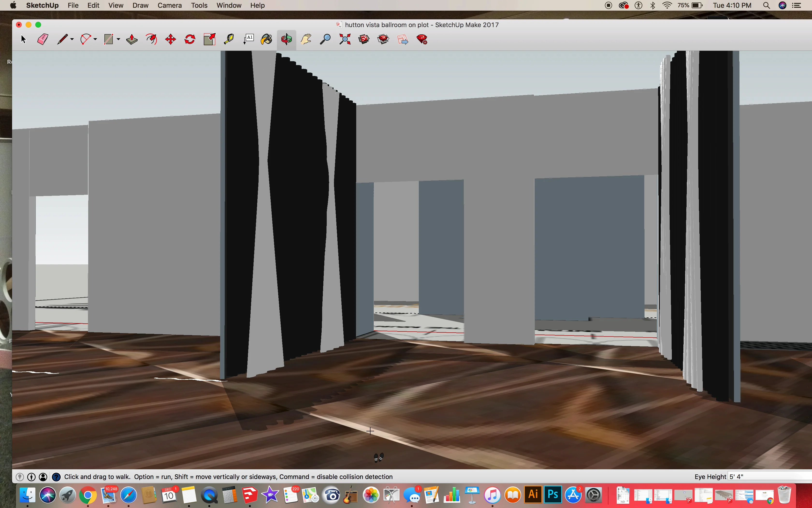Image resolution: width=812 pixels, height=508 pixels.
Task: Expand the Arc tool dropdown arrow
Action: pos(95,40)
